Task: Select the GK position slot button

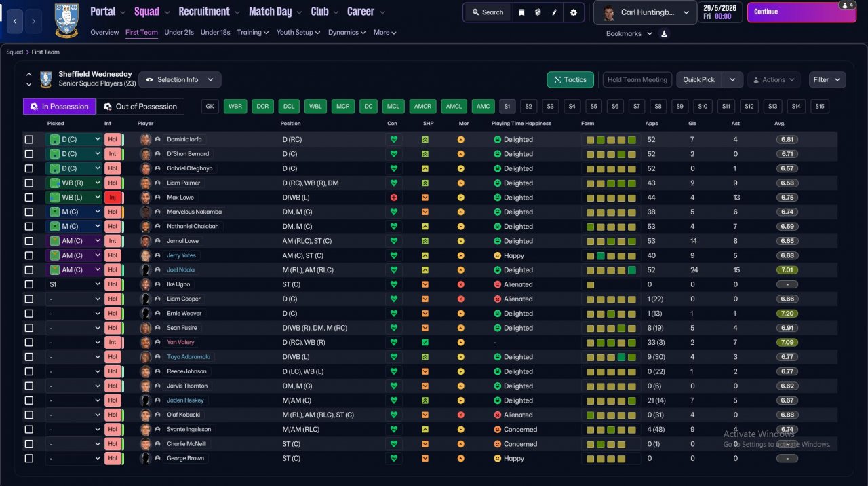Action: click(210, 107)
